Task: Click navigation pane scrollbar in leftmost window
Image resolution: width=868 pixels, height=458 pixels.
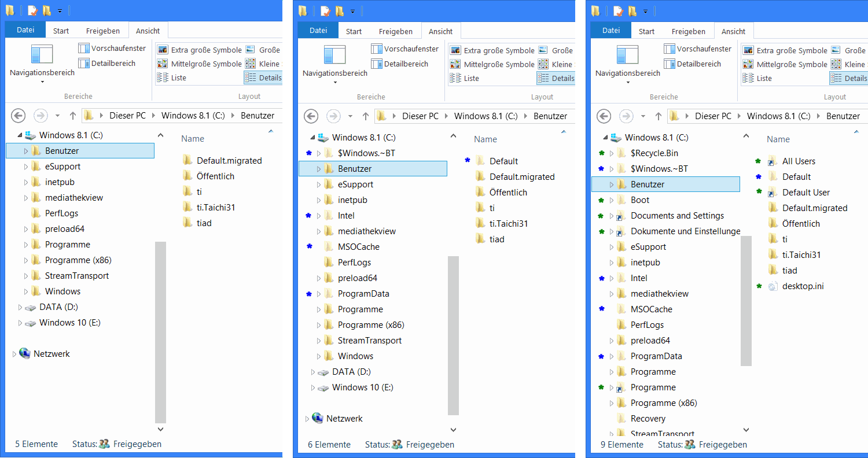Action: (160, 331)
